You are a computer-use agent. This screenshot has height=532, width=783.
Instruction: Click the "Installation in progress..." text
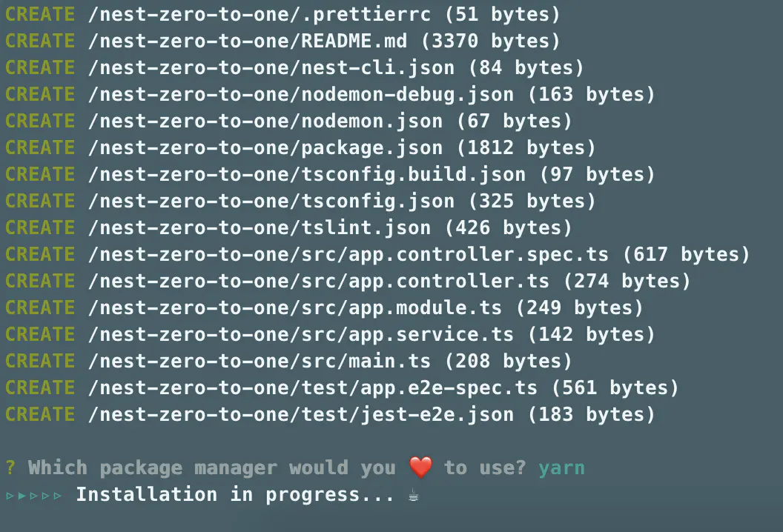(x=235, y=494)
